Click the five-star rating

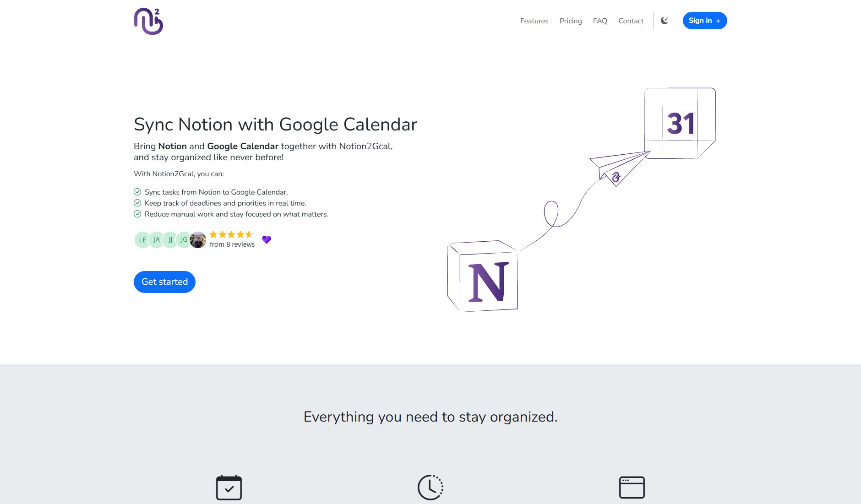pyautogui.click(x=231, y=234)
